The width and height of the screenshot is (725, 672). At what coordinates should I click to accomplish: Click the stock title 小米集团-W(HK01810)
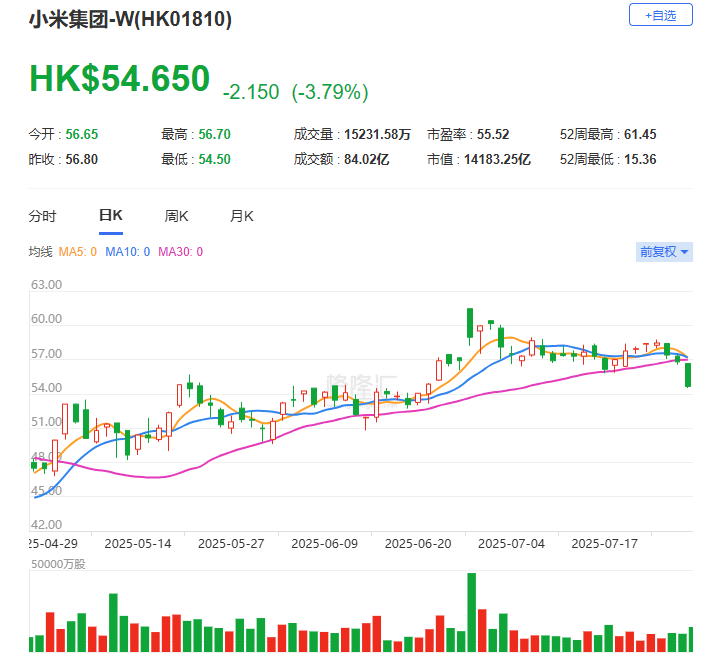pyautogui.click(x=130, y=19)
